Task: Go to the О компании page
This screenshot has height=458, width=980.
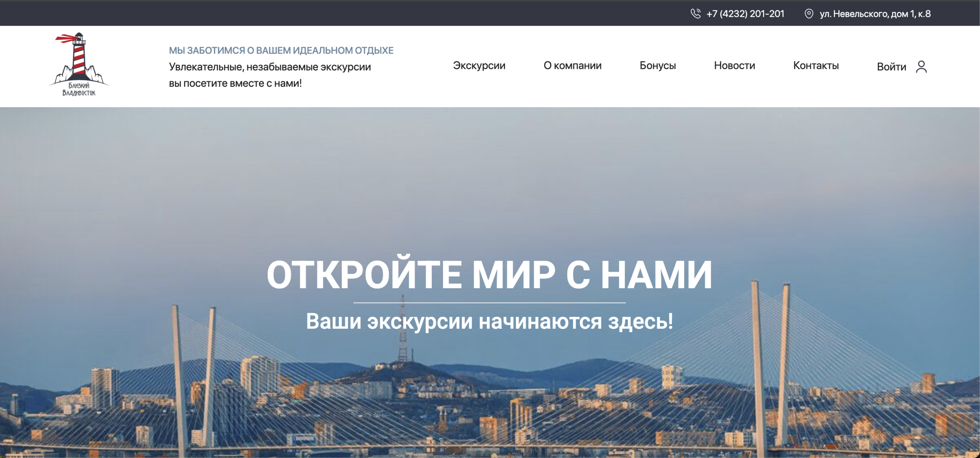Action: click(572, 66)
